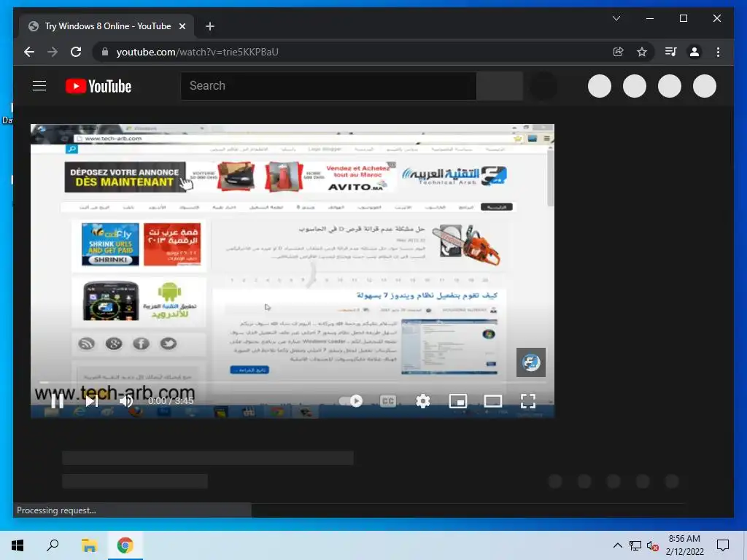Enable miniplayer mode
747x560 pixels.
pos(458,401)
